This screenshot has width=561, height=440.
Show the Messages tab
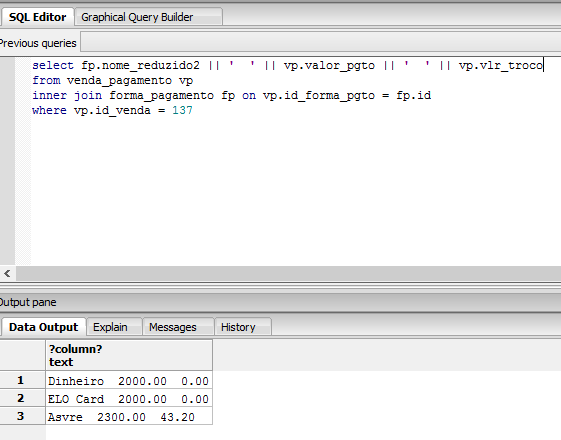click(178, 327)
